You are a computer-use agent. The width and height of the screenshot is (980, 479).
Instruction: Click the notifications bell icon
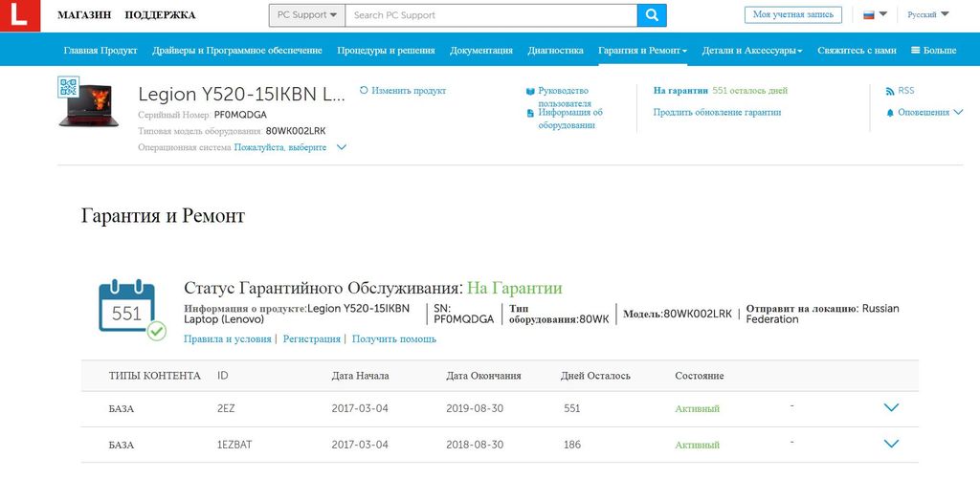click(x=890, y=113)
